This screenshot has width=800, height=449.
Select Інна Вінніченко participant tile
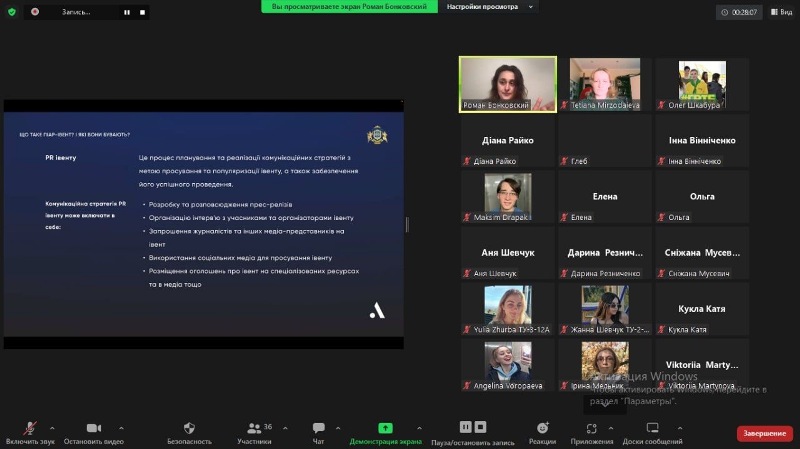[x=702, y=141]
